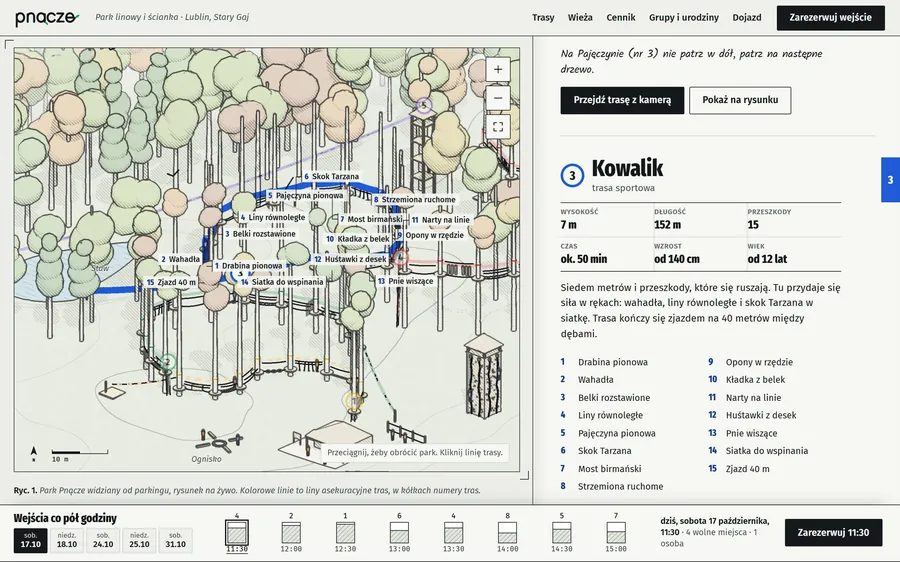
Task: Open Grupy i urodziny menu item
Action: click(684, 18)
